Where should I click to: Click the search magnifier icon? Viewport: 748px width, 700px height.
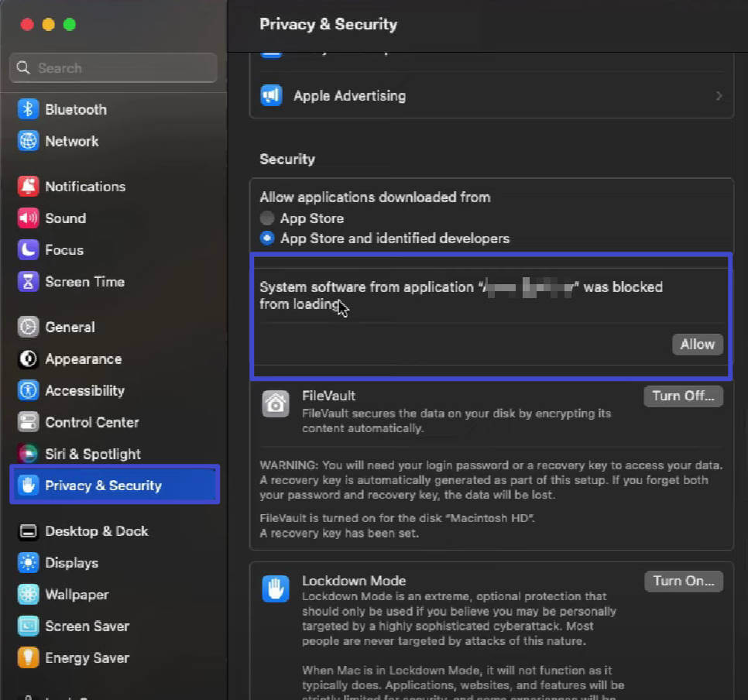click(x=23, y=68)
